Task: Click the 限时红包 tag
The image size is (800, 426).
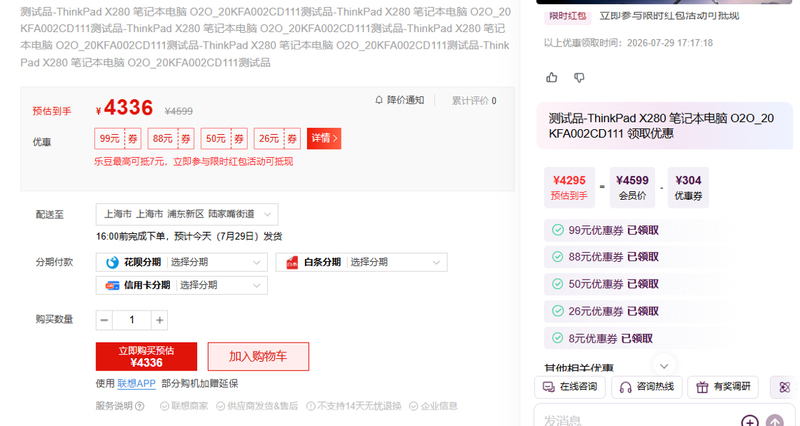Action: tap(567, 16)
